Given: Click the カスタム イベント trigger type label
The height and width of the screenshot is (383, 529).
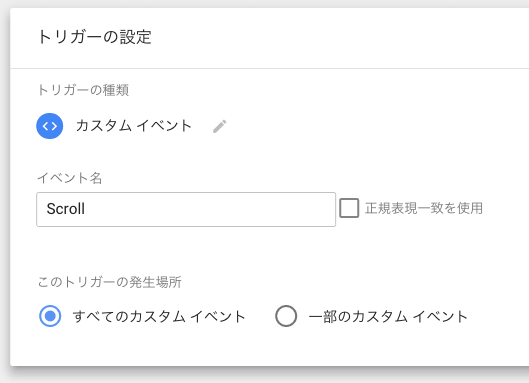Looking at the screenshot, I should 134,126.
